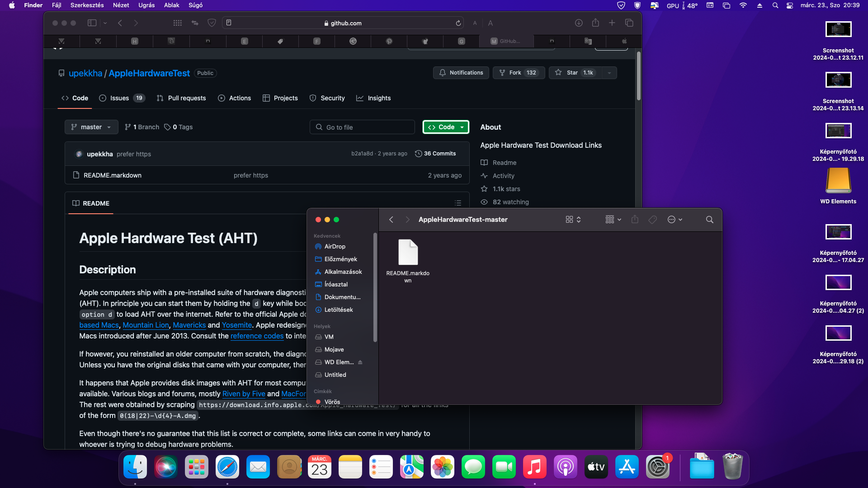Click the Finder window search icon
868x488 pixels.
tap(709, 220)
